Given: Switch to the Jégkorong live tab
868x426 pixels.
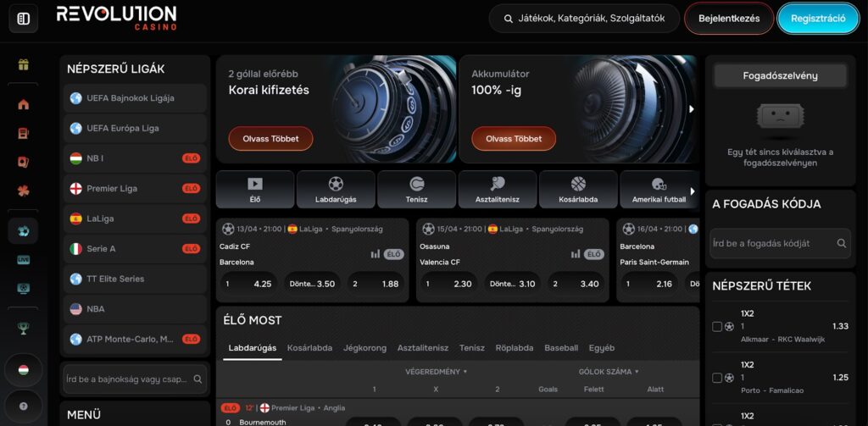Looking at the screenshot, I should 364,348.
